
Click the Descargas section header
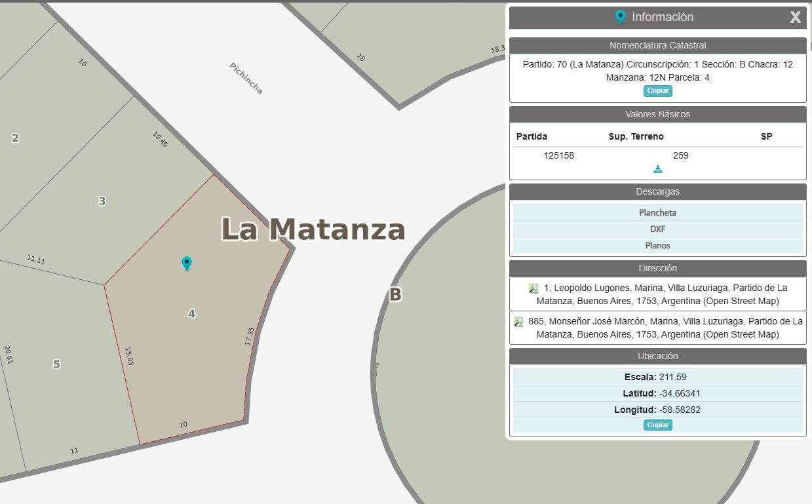tap(658, 191)
